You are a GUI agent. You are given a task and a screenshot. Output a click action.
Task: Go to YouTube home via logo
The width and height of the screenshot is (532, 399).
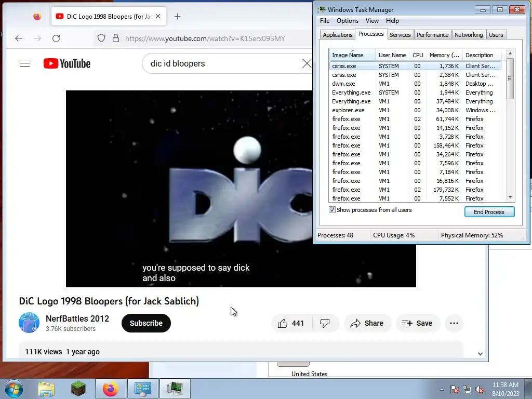click(67, 63)
